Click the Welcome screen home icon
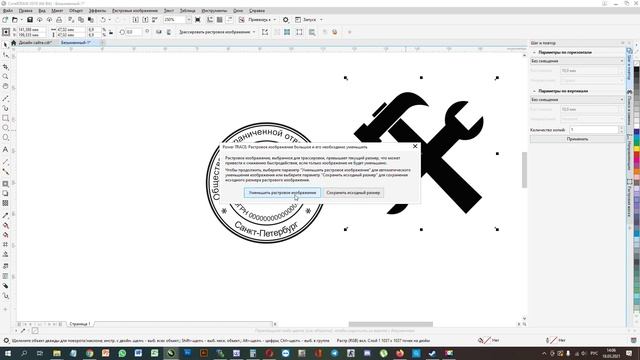The width and height of the screenshot is (640, 360). pyautogui.click(x=13, y=42)
